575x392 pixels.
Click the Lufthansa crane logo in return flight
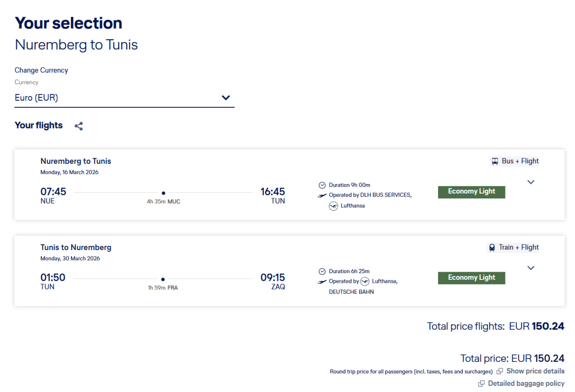(365, 281)
